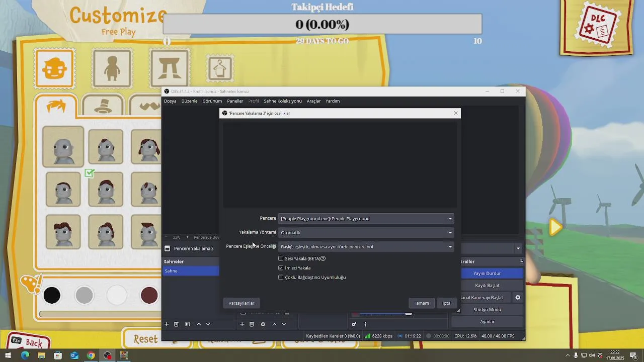This screenshot has width=644, height=362.
Task: Open the OBS Studio taskbar icon
Action: pyautogui.click(x=107, y=355)
